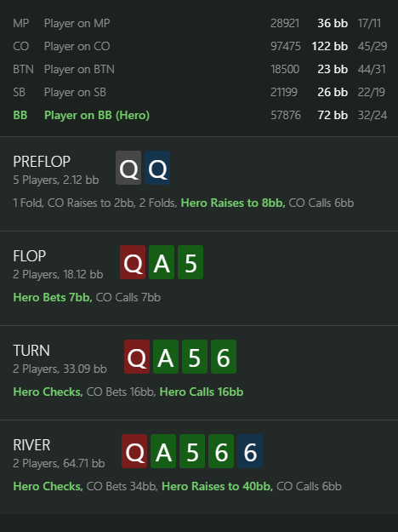
Task: Click the gray Queen hole card
Action: pos(128,168)
